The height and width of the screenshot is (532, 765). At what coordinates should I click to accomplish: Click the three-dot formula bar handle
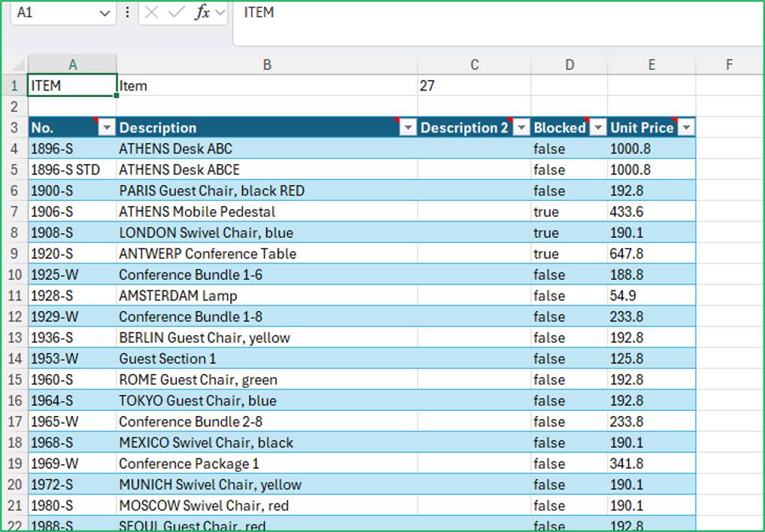pyautogui.click(x=127, y=13)
